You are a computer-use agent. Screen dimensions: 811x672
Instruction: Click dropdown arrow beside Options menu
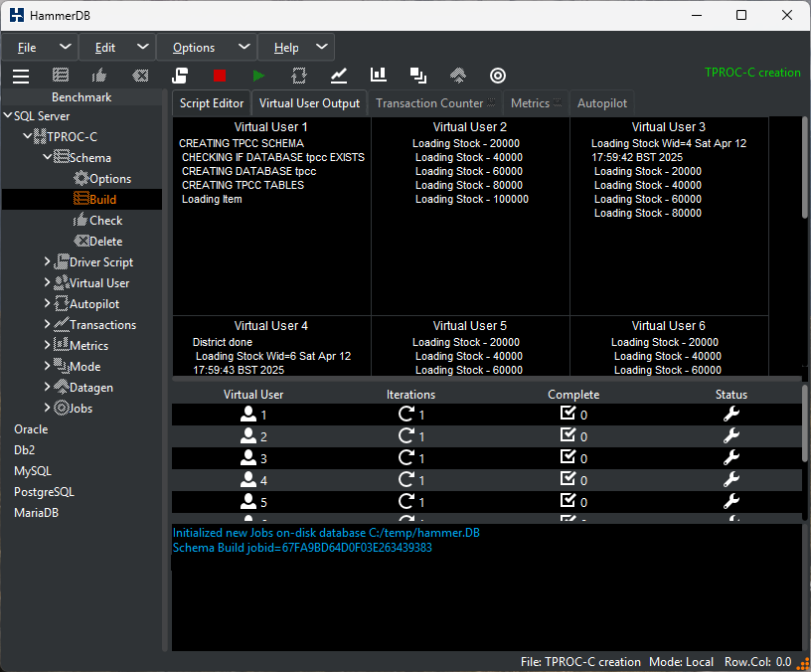click(x=244, y=47)
